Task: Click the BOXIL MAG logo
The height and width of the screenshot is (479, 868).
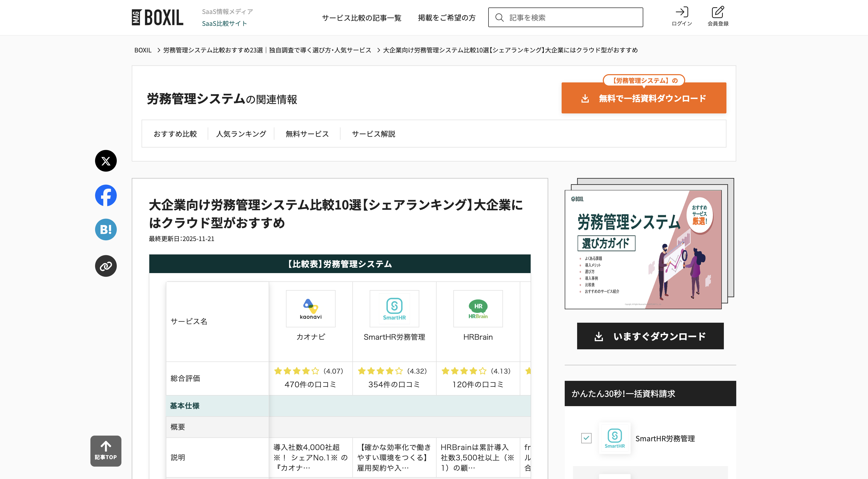Action: click(x=158, y=18)
